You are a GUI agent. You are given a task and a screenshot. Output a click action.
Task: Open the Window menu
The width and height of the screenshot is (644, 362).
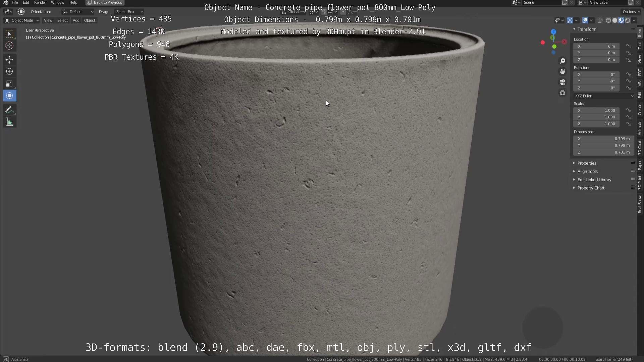57,2
